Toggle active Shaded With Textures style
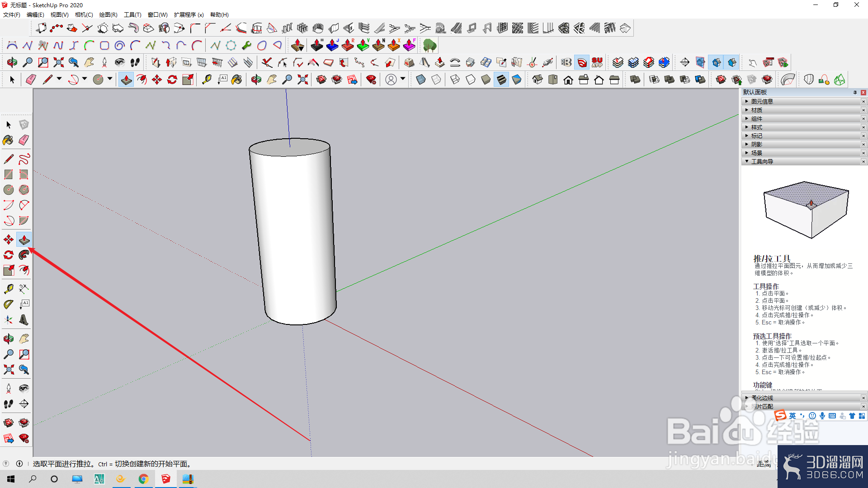Screen dimensions: 868x488 [x=501, y=80]
